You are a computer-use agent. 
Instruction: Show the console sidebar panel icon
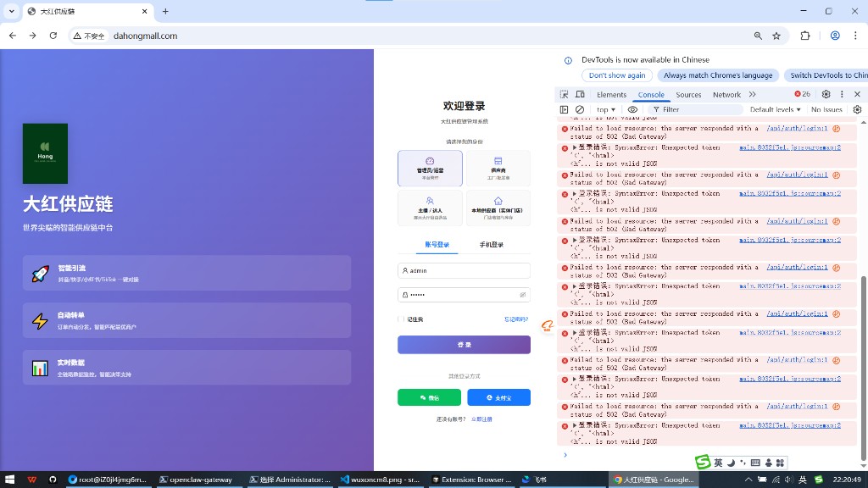coord(565,109)
